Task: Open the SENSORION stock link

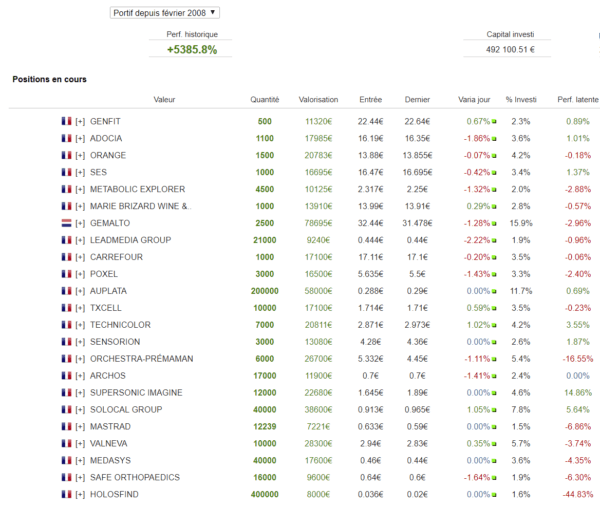Action: (x=115, y=342)
